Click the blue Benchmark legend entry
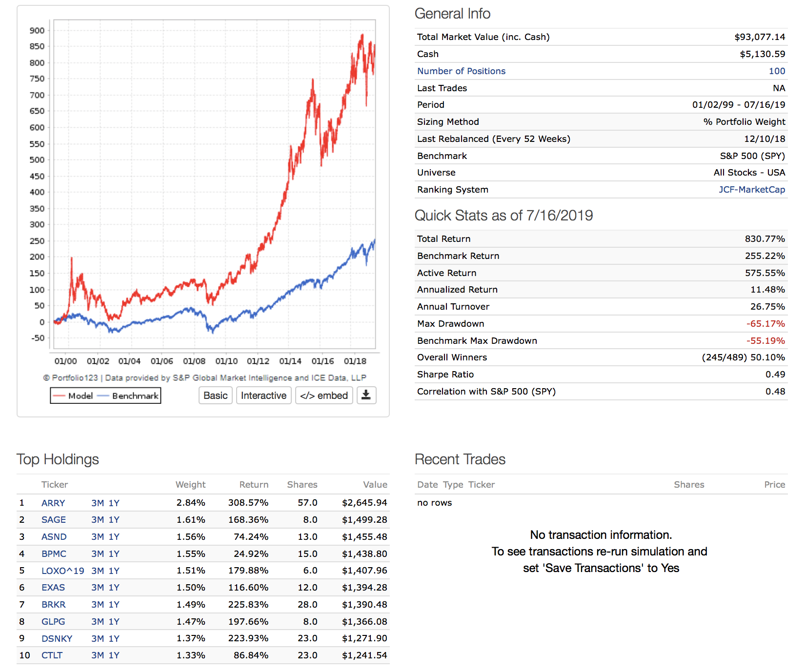Screen dimensions: 805x672 (x=129, y=396)
